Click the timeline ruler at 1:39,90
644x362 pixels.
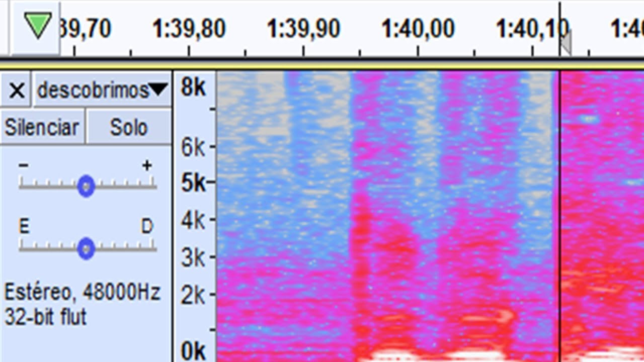pyautogui.click(x=303, y=29)
